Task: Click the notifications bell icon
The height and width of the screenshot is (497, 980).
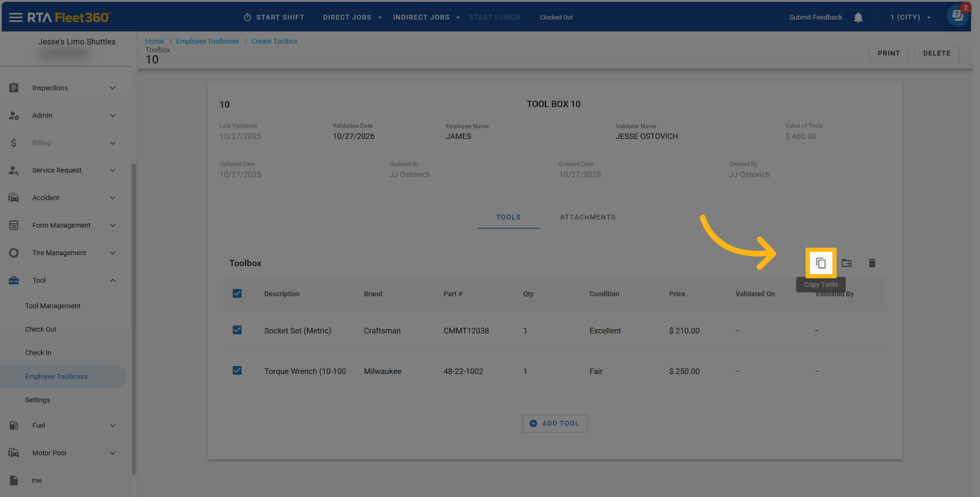Action: pos(858,18)
